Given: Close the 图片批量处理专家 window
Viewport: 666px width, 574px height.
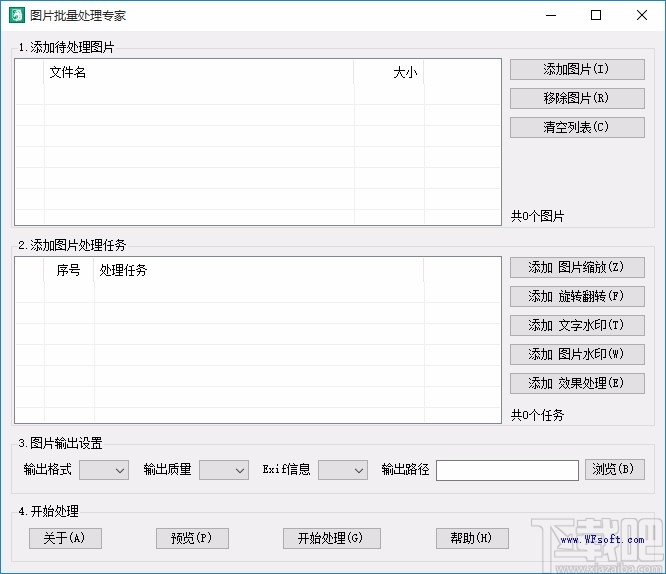Looking at the screenshot, I should [642, 16].
